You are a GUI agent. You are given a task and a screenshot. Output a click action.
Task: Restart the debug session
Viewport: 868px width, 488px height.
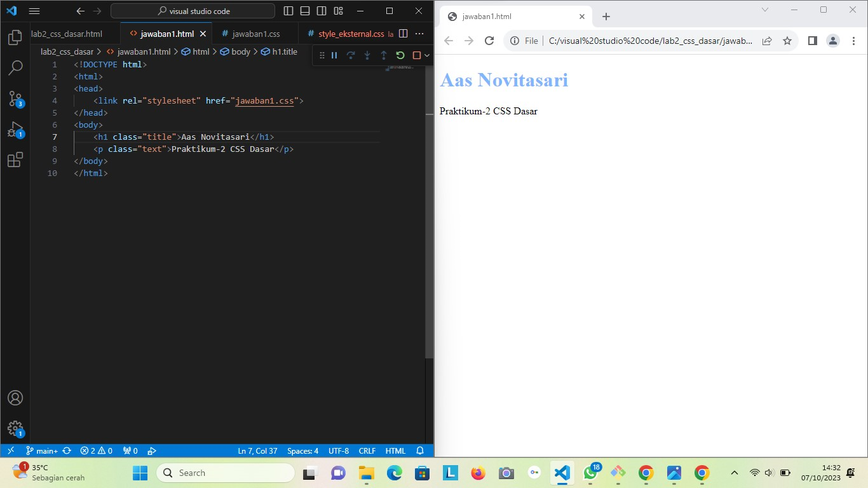[x=400, y=55]
